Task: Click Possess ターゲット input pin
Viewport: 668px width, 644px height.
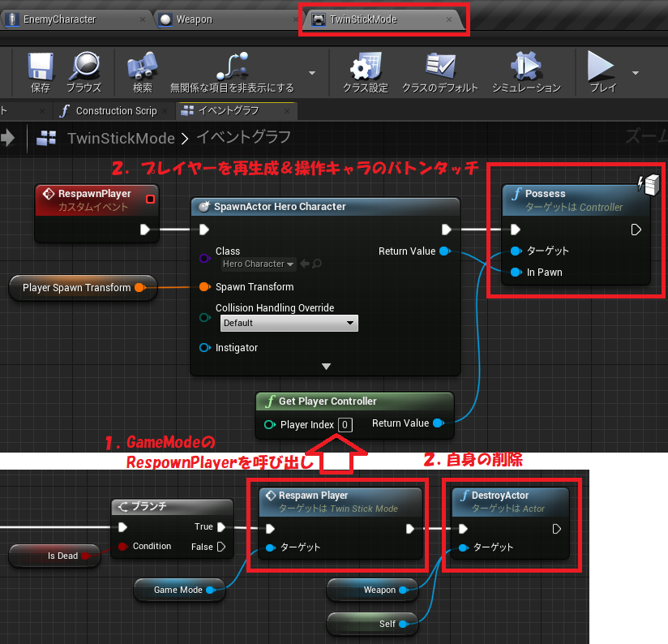Action: point(516,251)
